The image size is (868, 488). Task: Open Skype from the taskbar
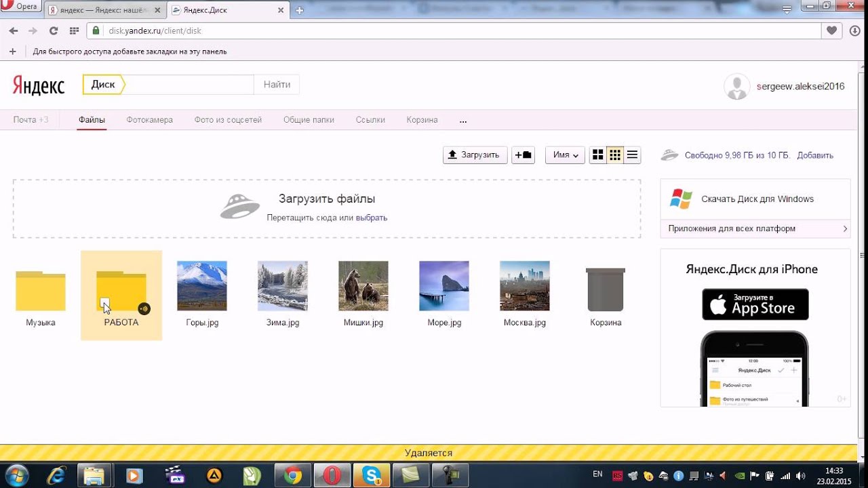point(372,476)
